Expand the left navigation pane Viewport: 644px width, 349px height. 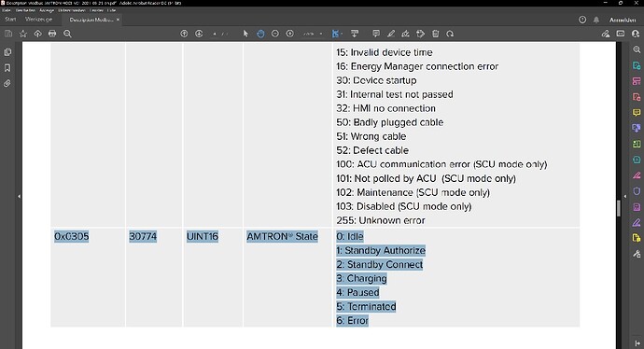pyautogui.click(x=19, y=196)
